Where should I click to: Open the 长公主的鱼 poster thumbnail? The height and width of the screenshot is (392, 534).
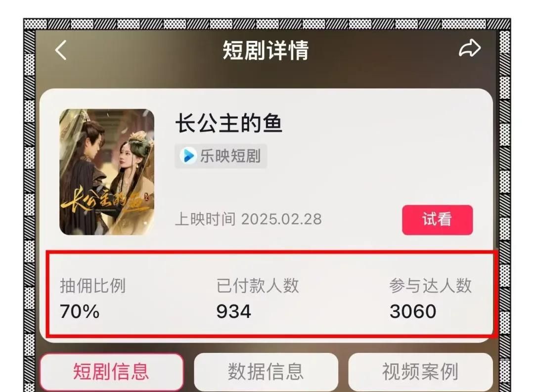coord(107,172)
